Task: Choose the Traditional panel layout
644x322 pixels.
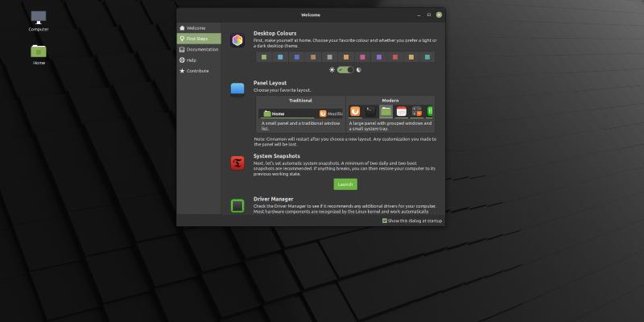Action: coord(300,113)
